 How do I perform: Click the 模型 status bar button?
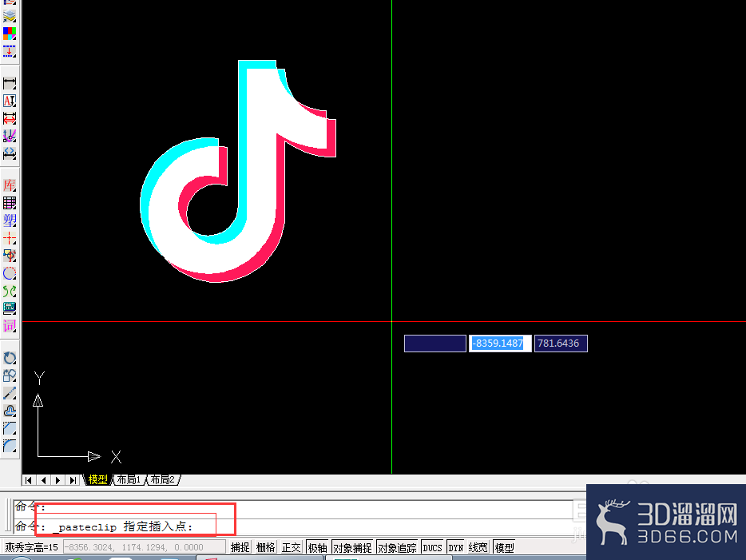coord(504,548)
